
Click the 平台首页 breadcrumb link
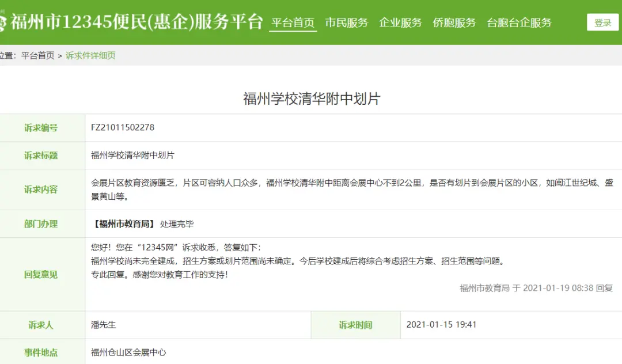tap(37, 56)
